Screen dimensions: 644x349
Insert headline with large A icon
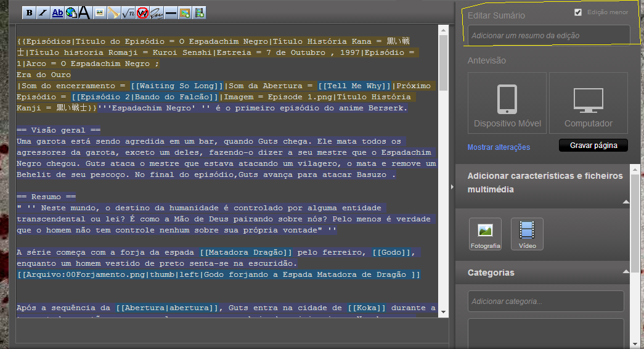84,13
